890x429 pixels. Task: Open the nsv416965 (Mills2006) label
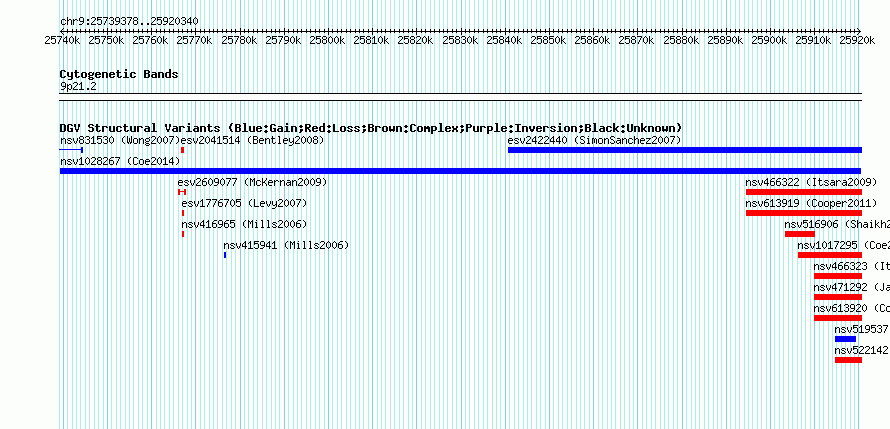[x=244, y=224]
